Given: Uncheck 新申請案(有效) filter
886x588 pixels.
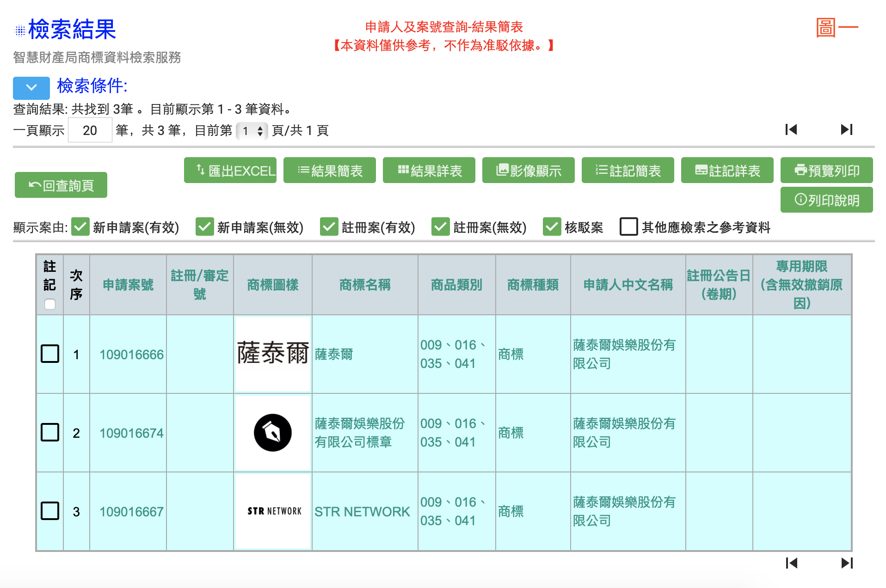Looking at the screenshot, I should coord(80,227).
